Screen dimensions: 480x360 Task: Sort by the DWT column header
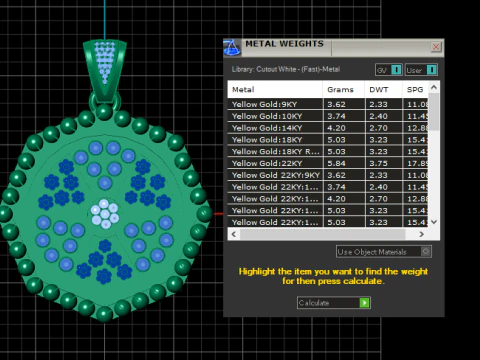[x=383, y=89]
